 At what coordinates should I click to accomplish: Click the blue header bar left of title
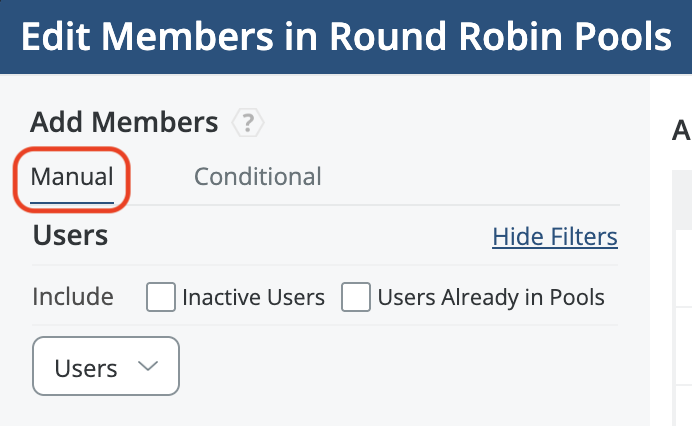tap(10, 37)
